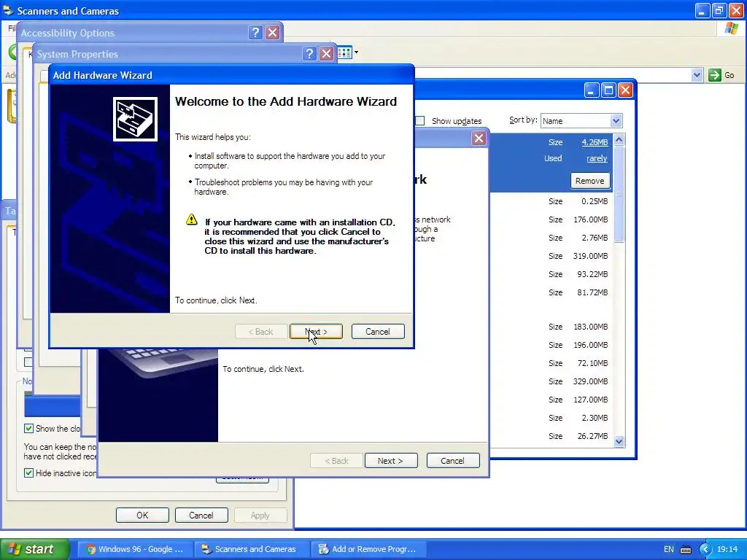Toggle the Show updates checkbox
Image resolution: width=747 pixels, height=560 pixels.
419,121
